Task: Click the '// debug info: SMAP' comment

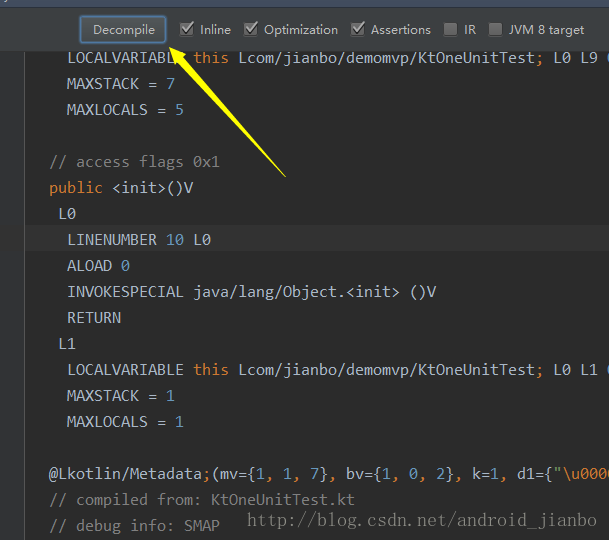Action: (134, 526)
